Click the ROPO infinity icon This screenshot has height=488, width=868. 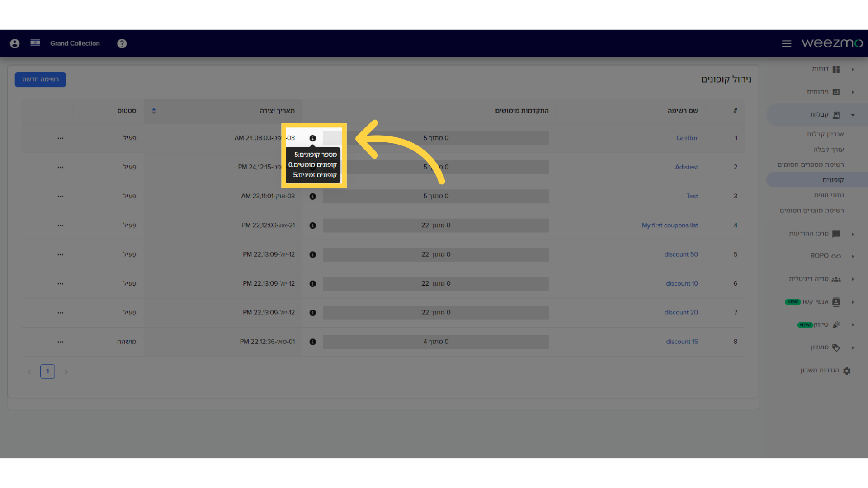click(836, 256)
